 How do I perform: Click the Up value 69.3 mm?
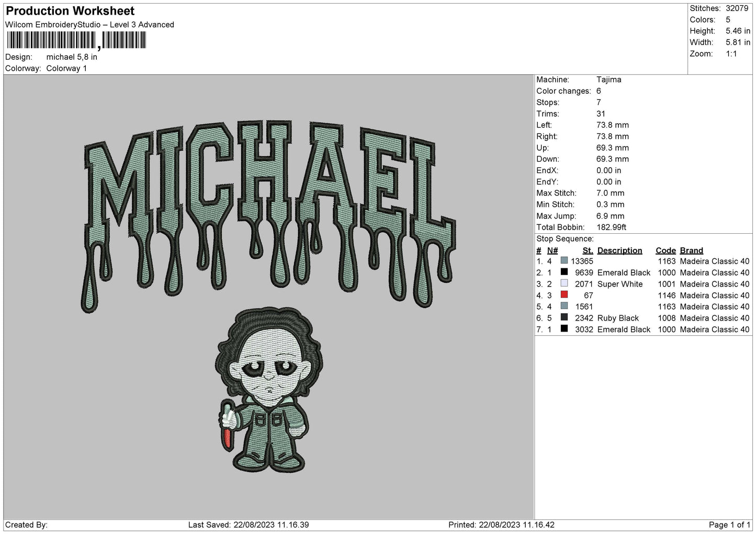(x=613, y=148)
